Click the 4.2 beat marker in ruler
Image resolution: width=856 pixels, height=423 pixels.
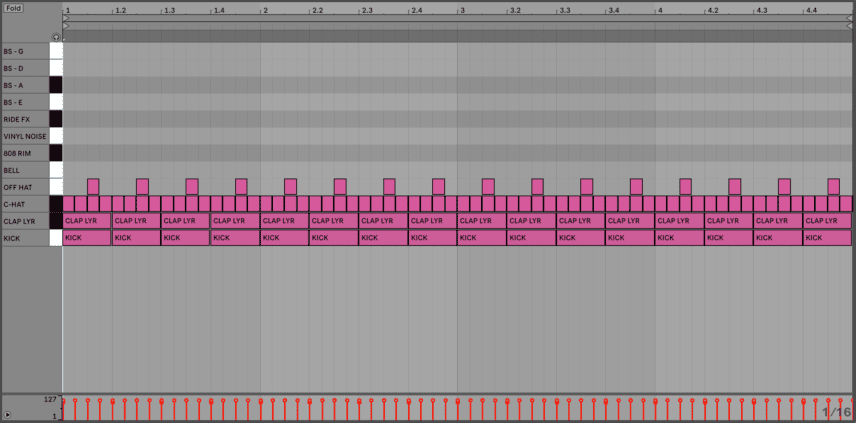point(713,10)
